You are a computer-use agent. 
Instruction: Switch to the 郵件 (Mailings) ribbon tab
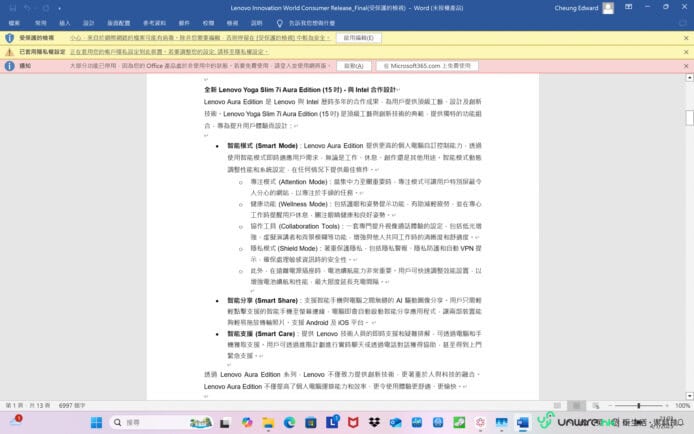(x=184, y=23)
